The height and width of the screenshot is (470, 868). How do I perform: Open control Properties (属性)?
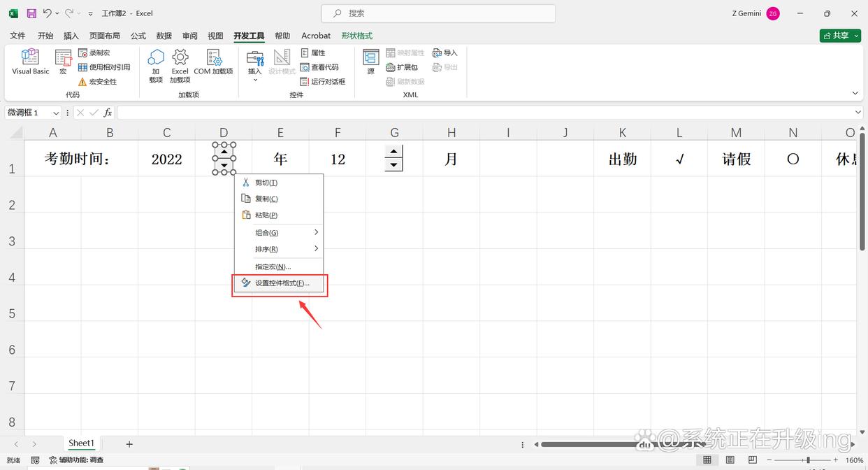pos(313,52)
